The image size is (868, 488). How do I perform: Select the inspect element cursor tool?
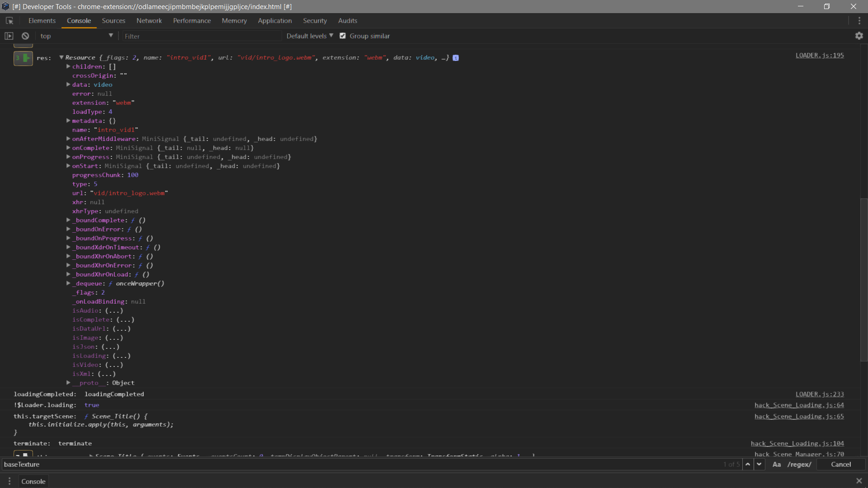point(9,20)
